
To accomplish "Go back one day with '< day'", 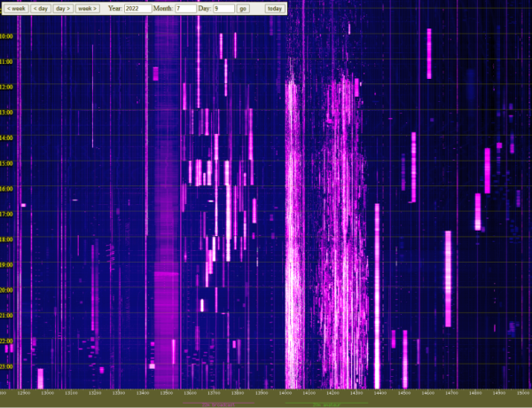I will click(41, 8).
